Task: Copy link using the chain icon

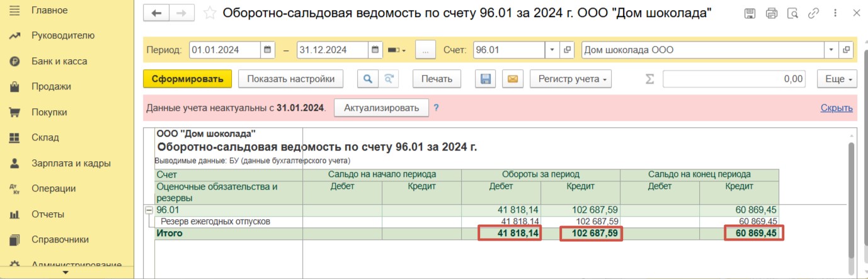Action: pyautogui.click(x=813, y=13)
